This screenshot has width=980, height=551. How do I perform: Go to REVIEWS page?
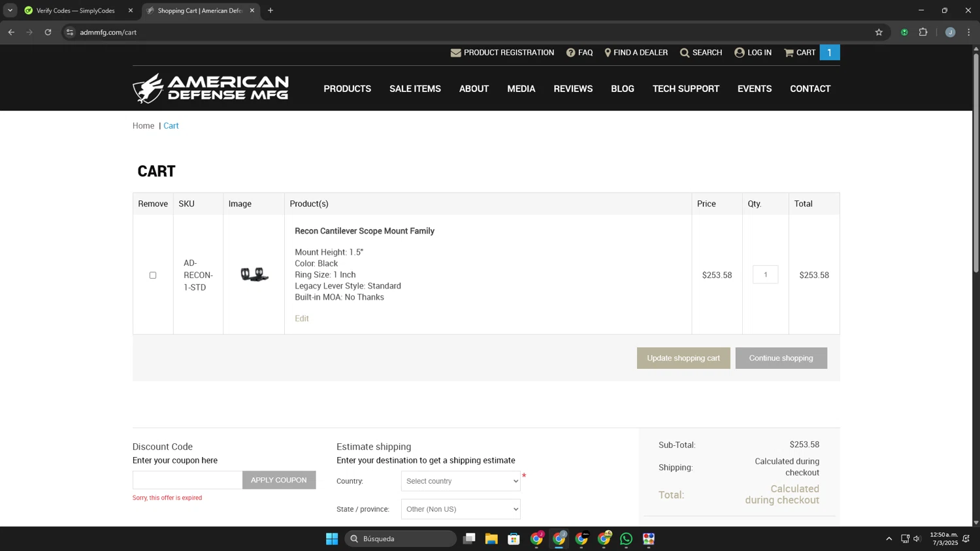pos(573,89)
